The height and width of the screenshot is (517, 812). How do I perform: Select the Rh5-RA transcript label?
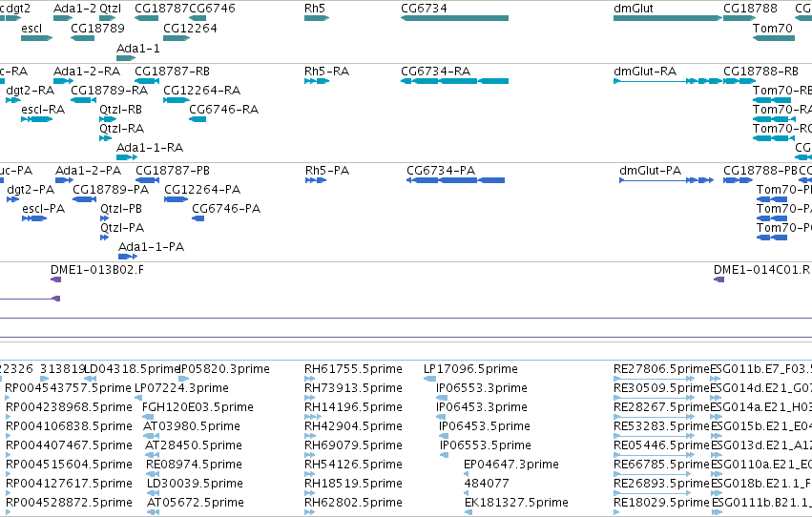[326, 72]
